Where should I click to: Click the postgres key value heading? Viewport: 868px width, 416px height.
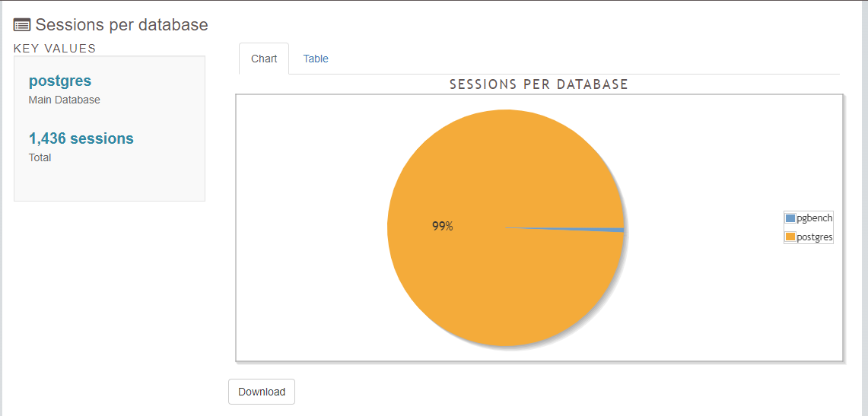click(x=60, y=81)
